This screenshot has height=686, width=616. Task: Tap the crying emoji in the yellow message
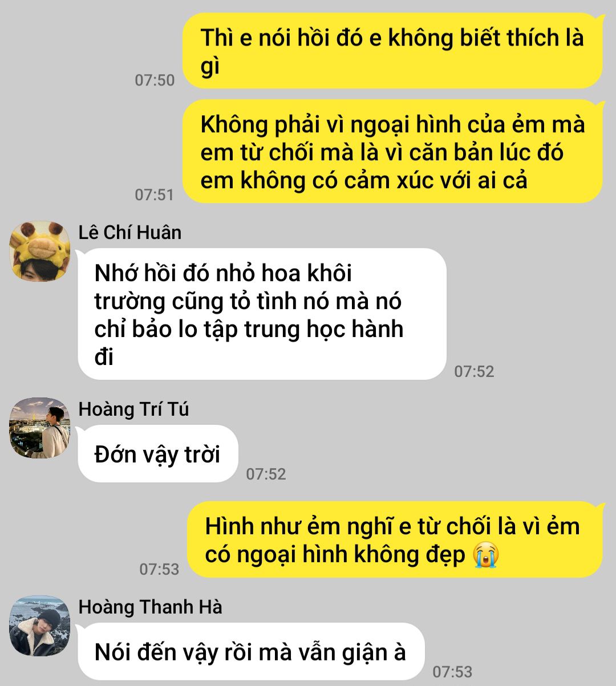pyautogui.click(x=486, y=554)
